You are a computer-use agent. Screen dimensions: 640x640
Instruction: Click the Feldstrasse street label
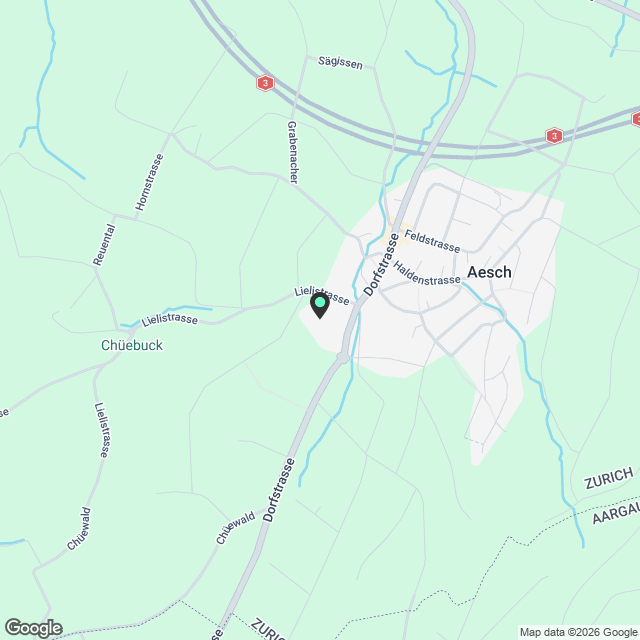[432, 241]
